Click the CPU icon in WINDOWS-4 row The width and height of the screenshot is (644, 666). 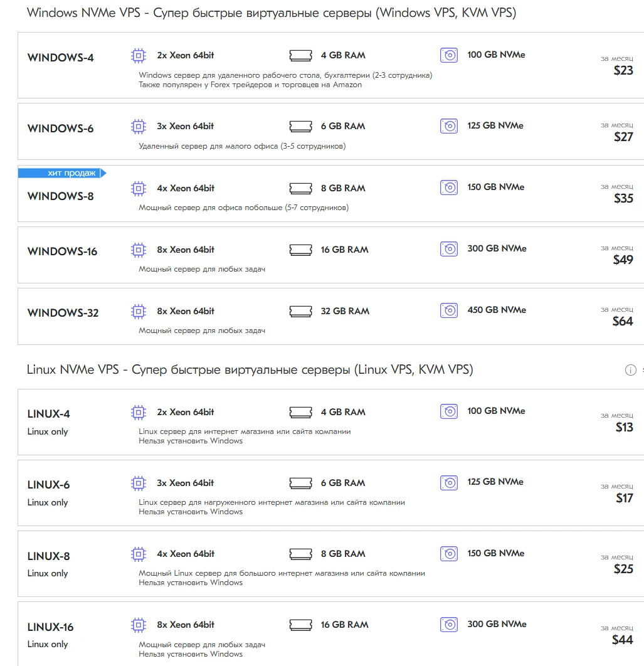tap(138, 56)
